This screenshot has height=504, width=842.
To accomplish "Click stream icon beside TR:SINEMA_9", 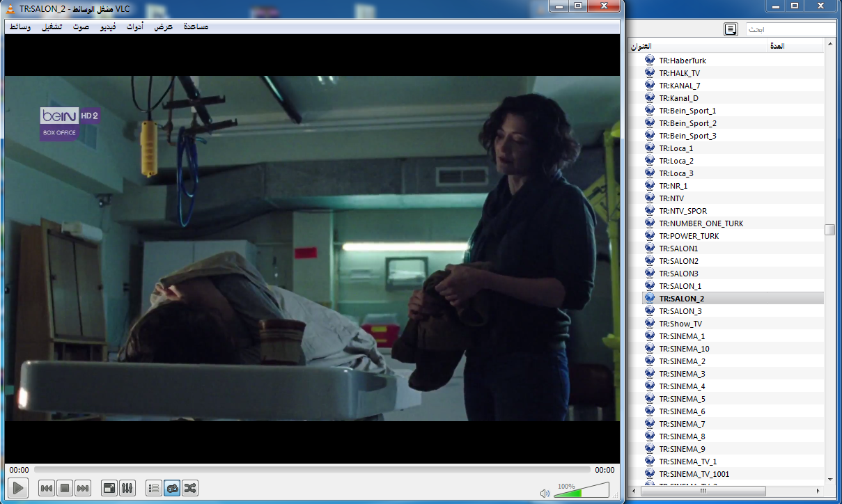I will click(650, 449).
